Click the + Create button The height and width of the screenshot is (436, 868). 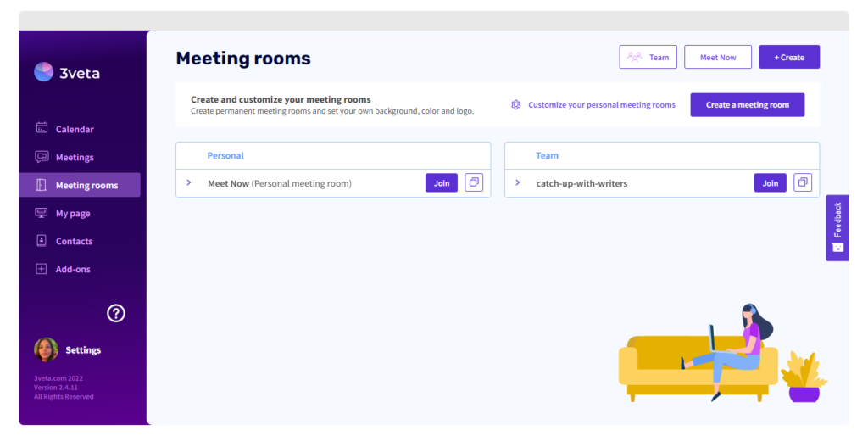[x=789, y=57]
